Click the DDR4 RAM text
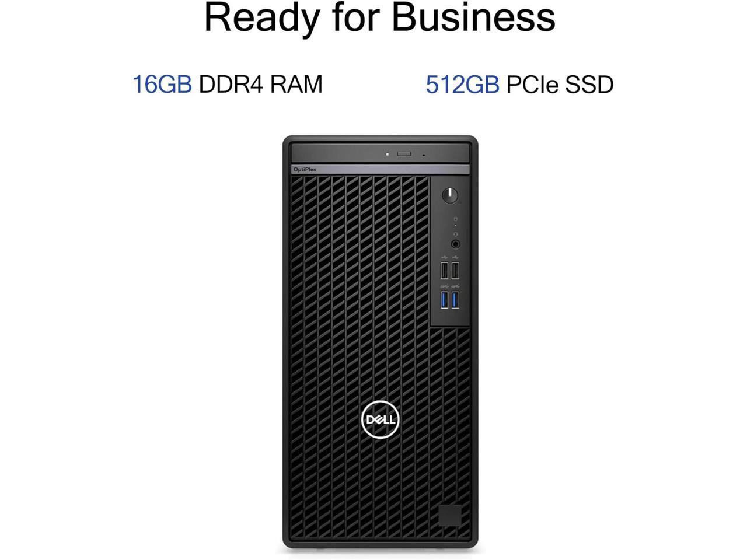 pos(261,84)
